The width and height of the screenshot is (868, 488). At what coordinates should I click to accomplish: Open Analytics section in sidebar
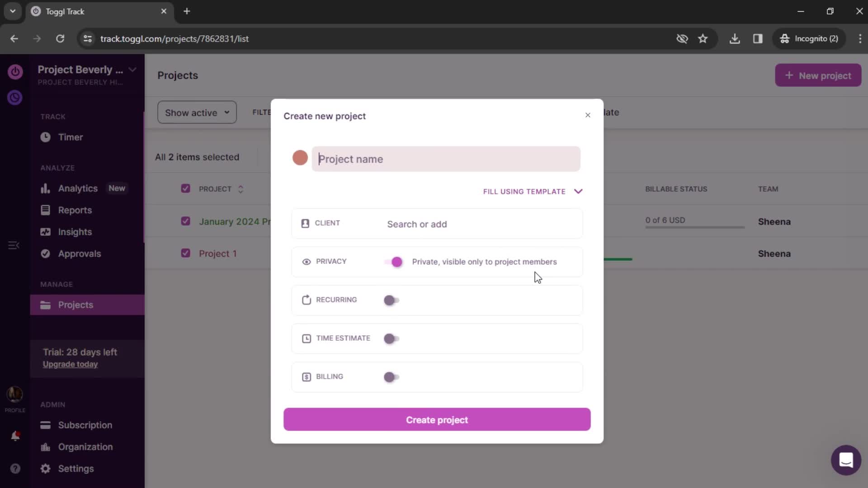click(77, 188)
